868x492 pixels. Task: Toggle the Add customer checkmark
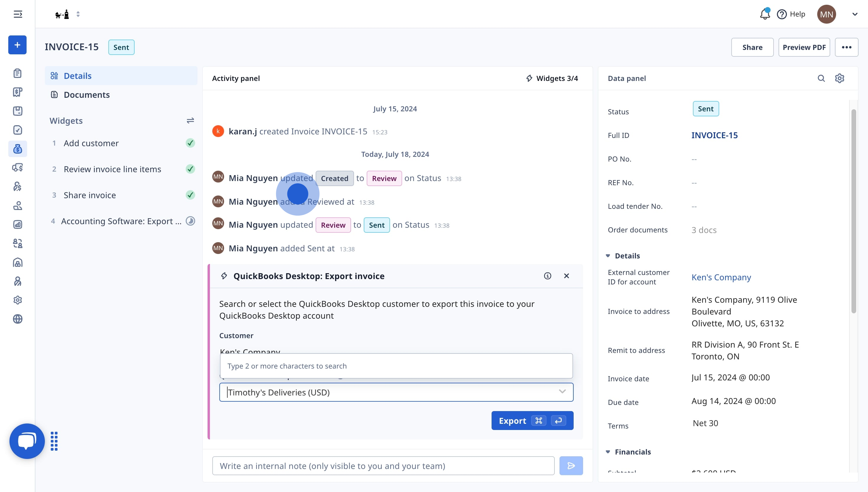190,143
